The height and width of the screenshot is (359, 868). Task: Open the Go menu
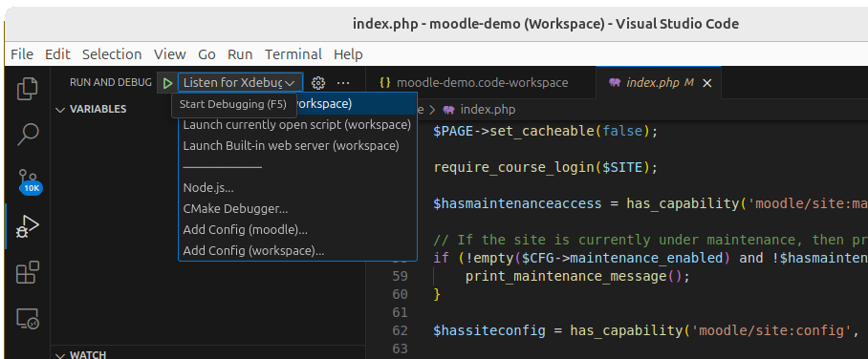click(206, 54)
